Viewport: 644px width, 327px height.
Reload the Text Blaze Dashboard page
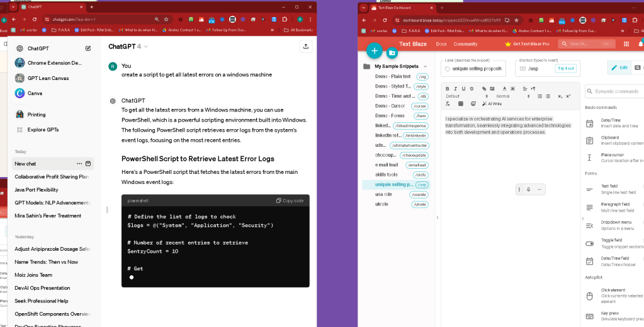[x=385, y=20]
